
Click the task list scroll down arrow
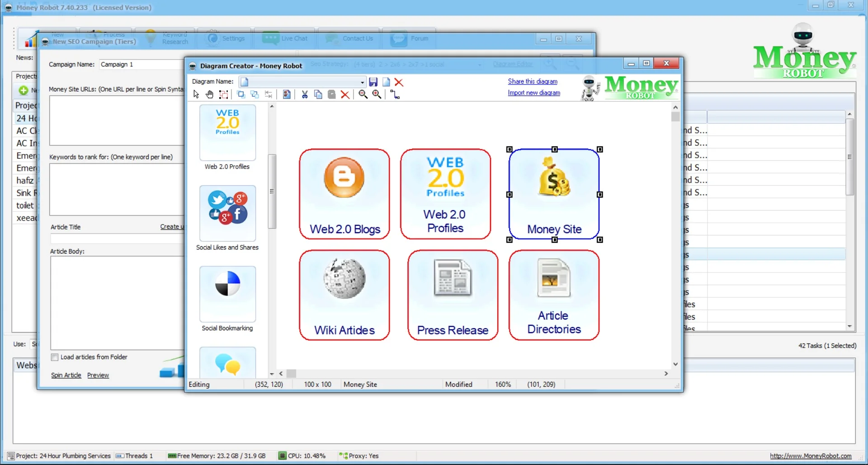click(x=849, y=326)
